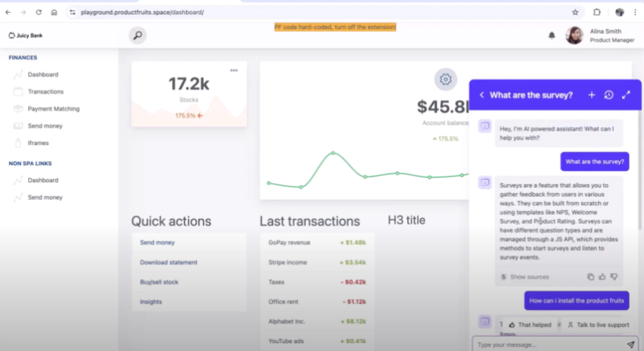Open the browser extensions puzzle icon

tap(597, 12)
